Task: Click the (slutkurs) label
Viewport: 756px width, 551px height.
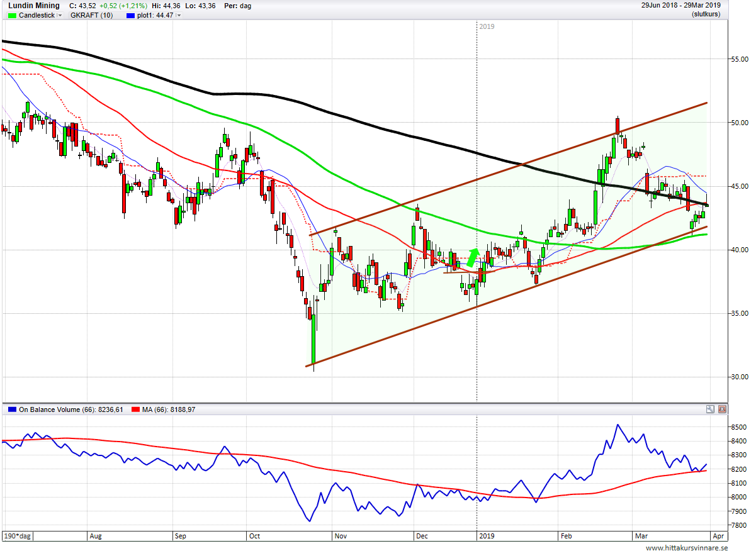Action: pos(706,14)
